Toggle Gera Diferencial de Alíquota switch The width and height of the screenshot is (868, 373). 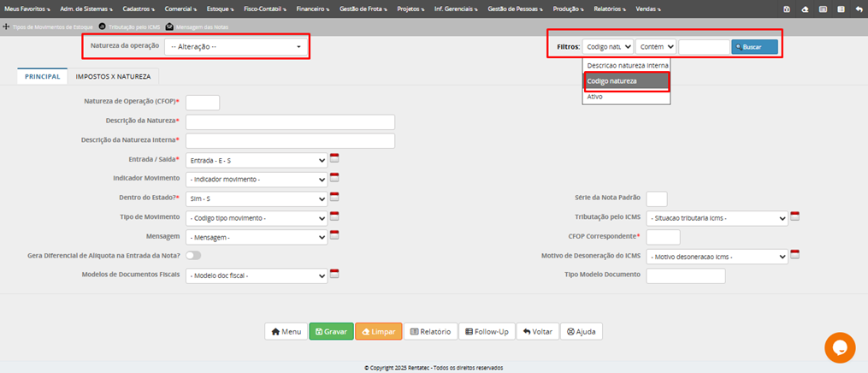[193, 256]
